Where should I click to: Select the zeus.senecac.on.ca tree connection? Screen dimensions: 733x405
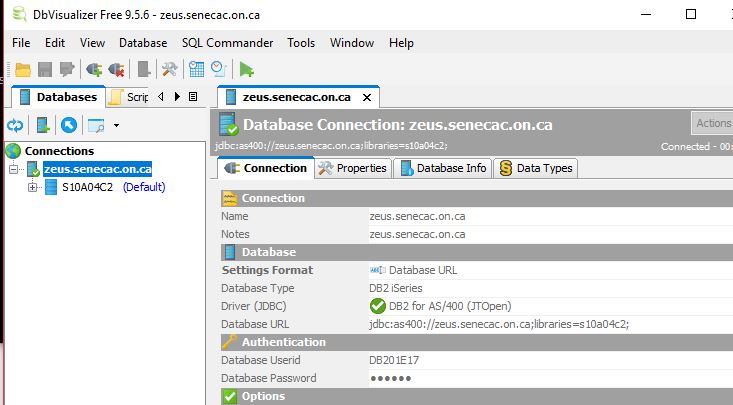[97, 169]
